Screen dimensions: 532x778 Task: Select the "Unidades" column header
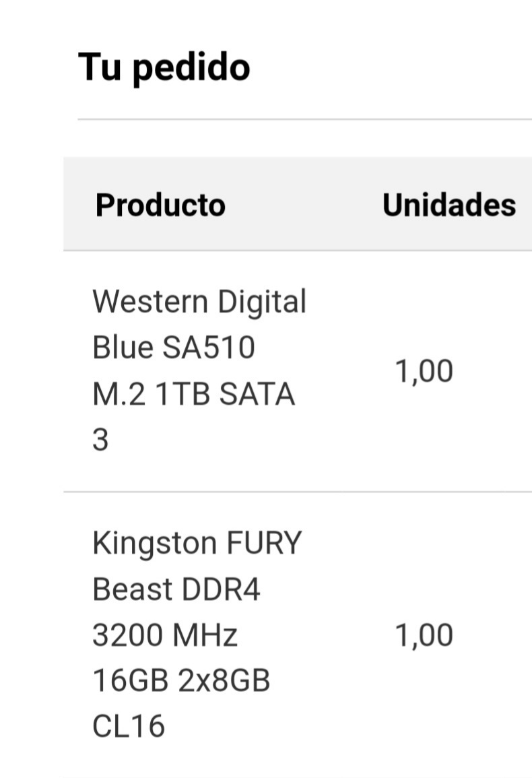click(449, 205)
